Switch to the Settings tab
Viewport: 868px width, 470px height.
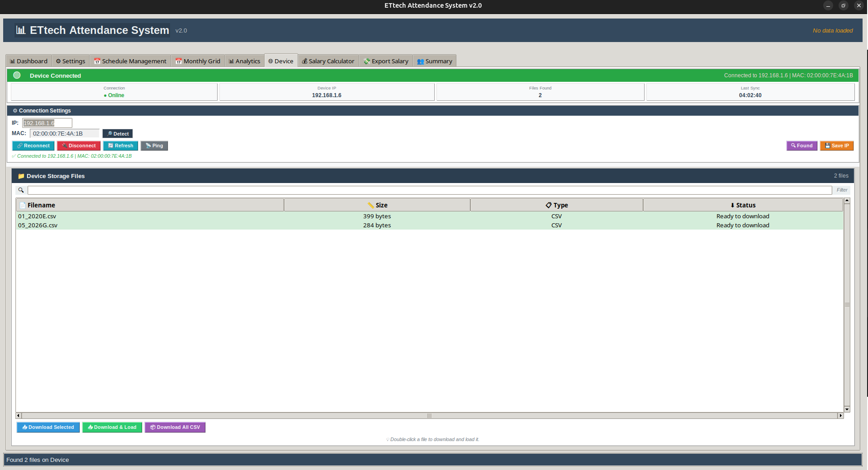tap(71, 61)
